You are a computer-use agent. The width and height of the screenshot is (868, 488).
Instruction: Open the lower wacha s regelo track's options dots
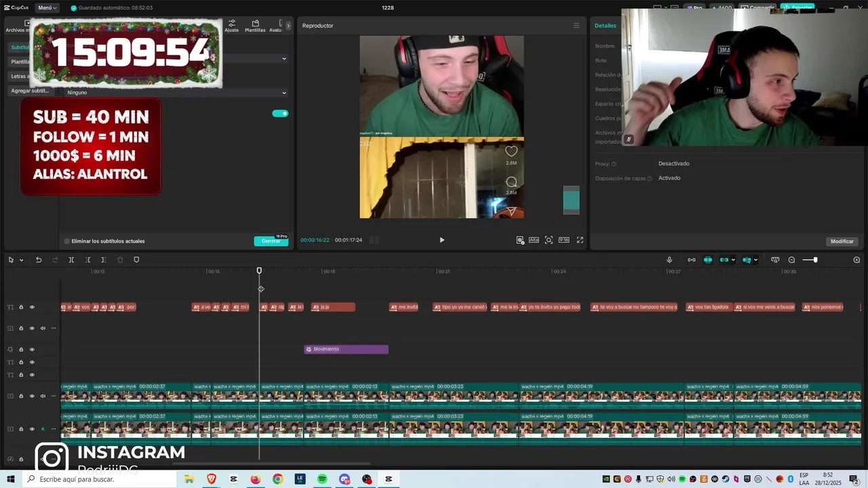click(54, 429)
